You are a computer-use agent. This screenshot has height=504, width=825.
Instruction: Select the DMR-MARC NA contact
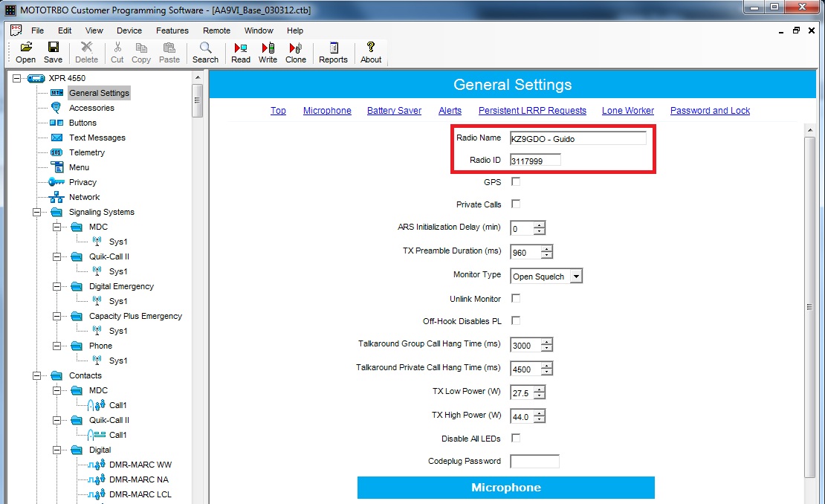click(x=139, y=479)
